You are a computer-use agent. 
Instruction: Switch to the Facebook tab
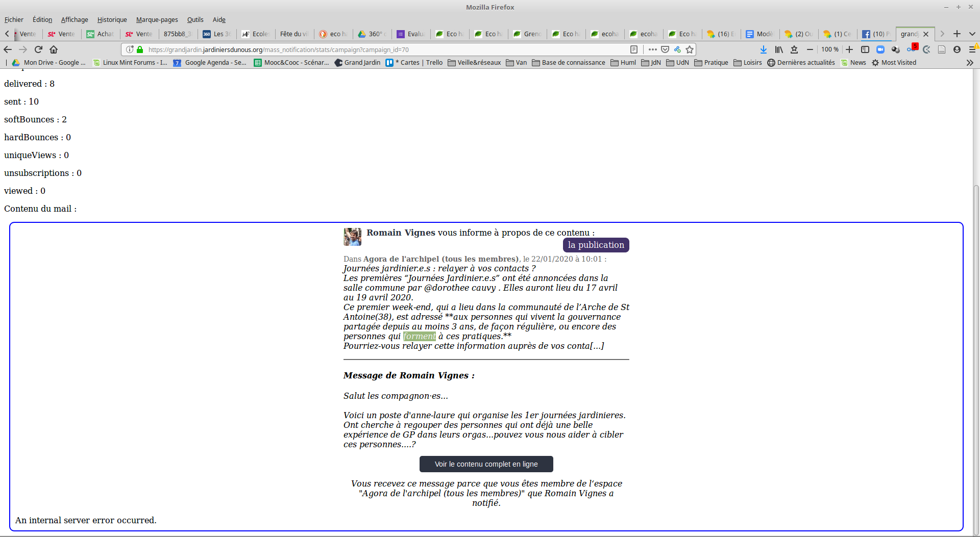(876, 34)
